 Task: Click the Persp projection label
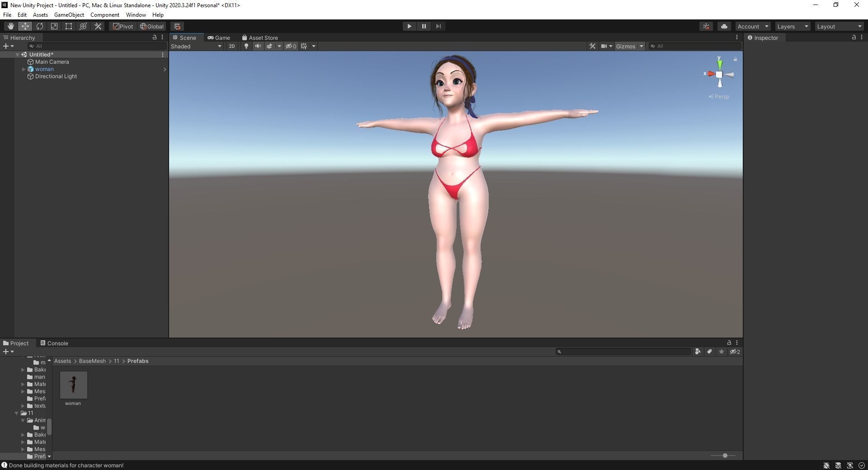(x=719, y=97)
